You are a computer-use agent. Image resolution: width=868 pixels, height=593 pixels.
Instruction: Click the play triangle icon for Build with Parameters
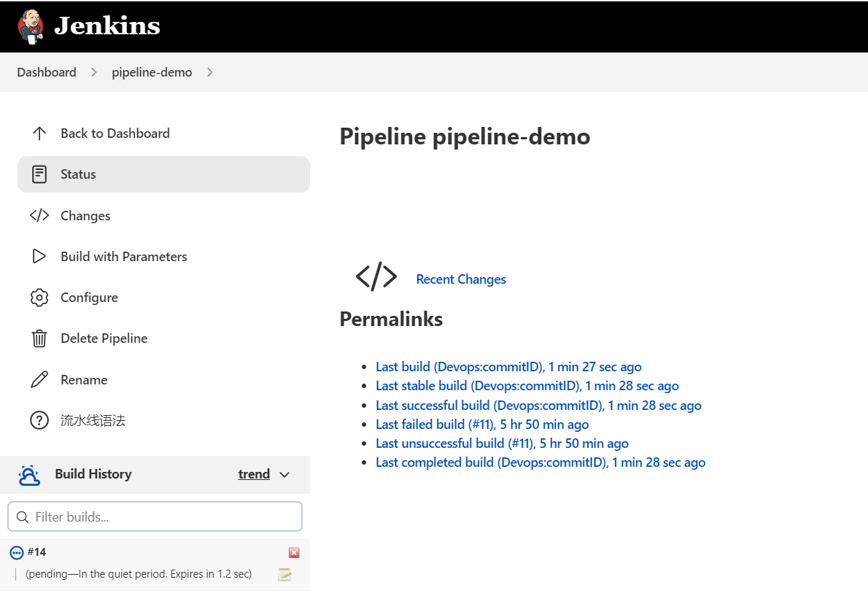39,256
